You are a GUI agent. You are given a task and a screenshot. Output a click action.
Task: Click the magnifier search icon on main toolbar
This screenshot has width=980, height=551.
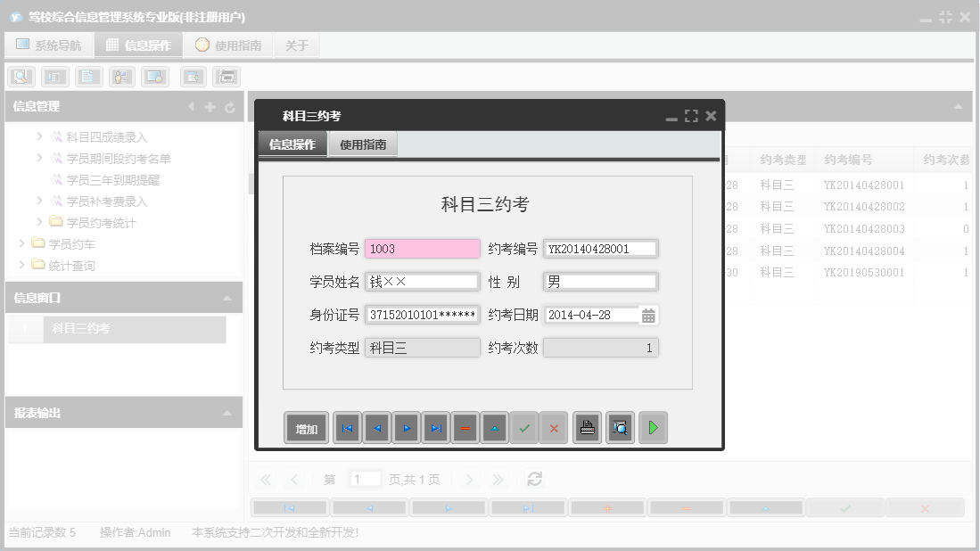point(19,76)
